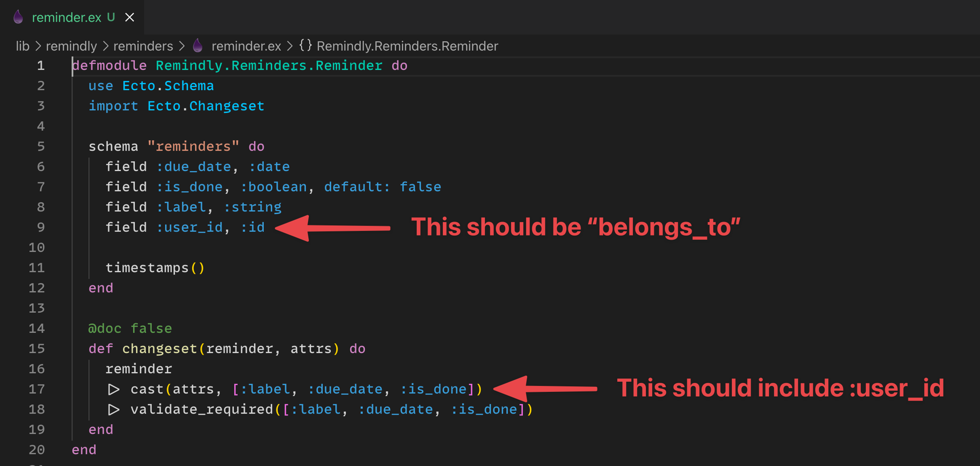Click the curly braces module symbol icon
980x466 pixels.
305,46
